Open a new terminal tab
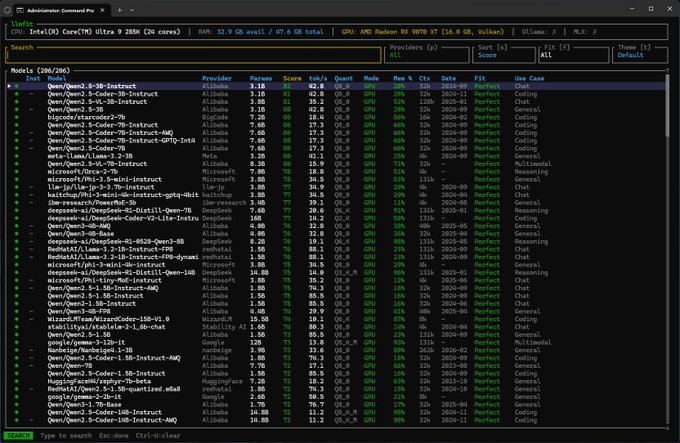Screen dimensions: 680x443 [x=120, y=10]
